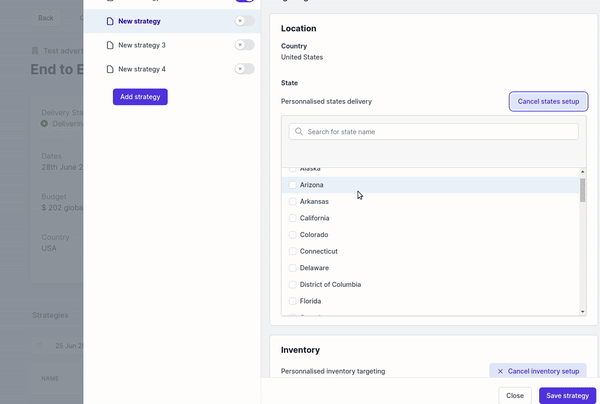Click the Back button in background page

pos(46,18)
